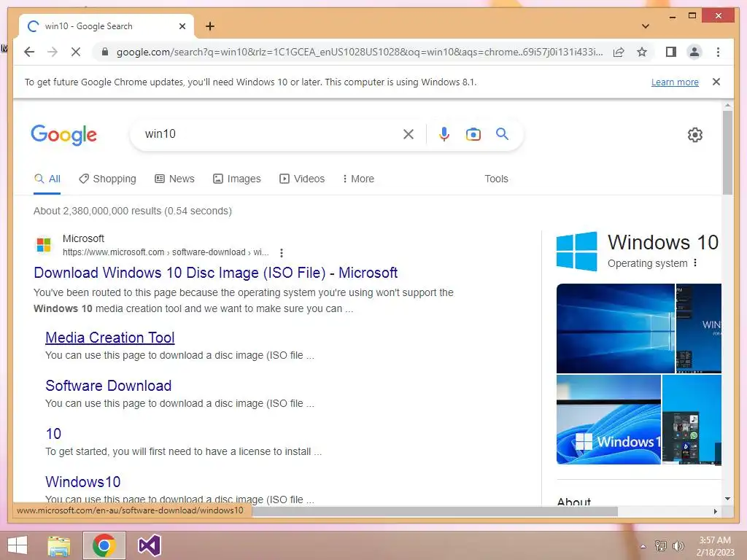Open the Chrome three-dot menu
This screenshot has height=560, width=747.
pos(718,52)
